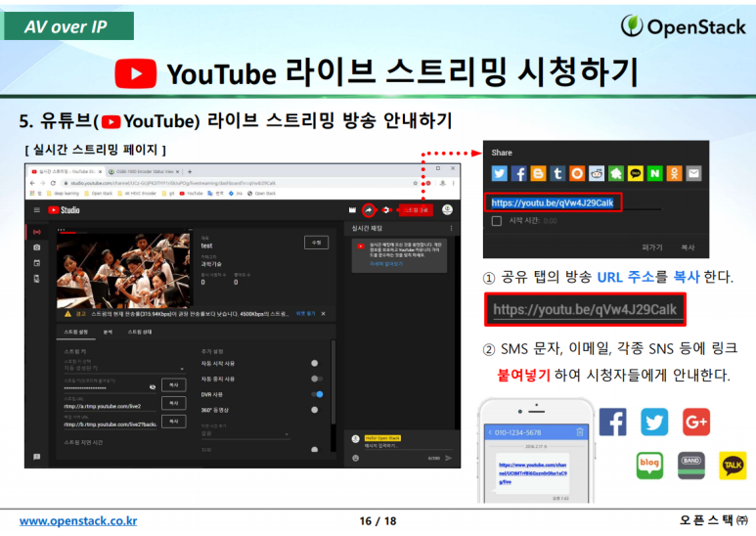Switch to the 스트림 설정 tab

coord(75,332)
